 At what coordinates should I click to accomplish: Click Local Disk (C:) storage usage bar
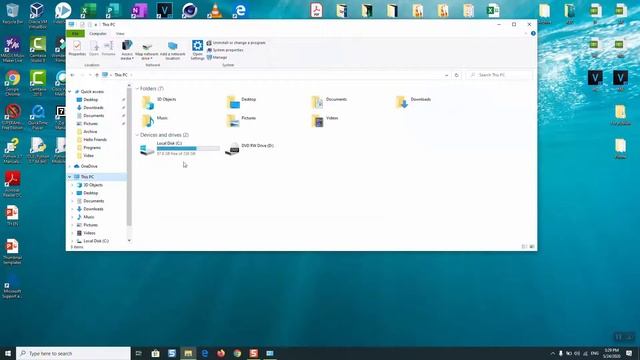pyautogui.click(x=188, y=149)
